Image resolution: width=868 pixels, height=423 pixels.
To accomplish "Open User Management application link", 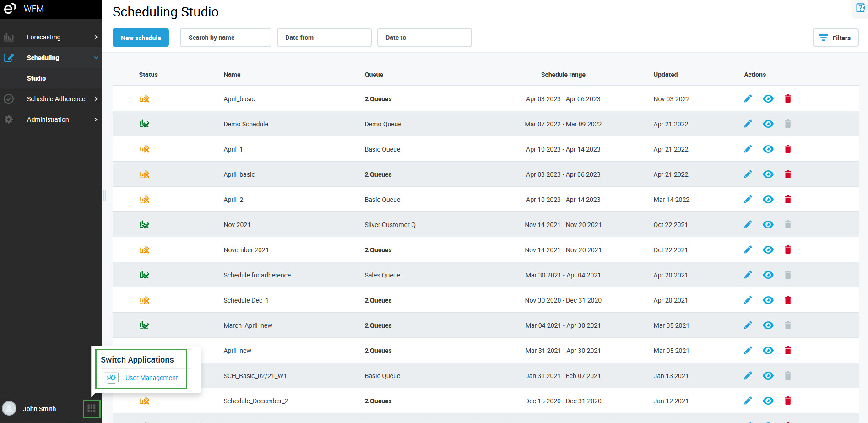I will [x=151, y=378].
